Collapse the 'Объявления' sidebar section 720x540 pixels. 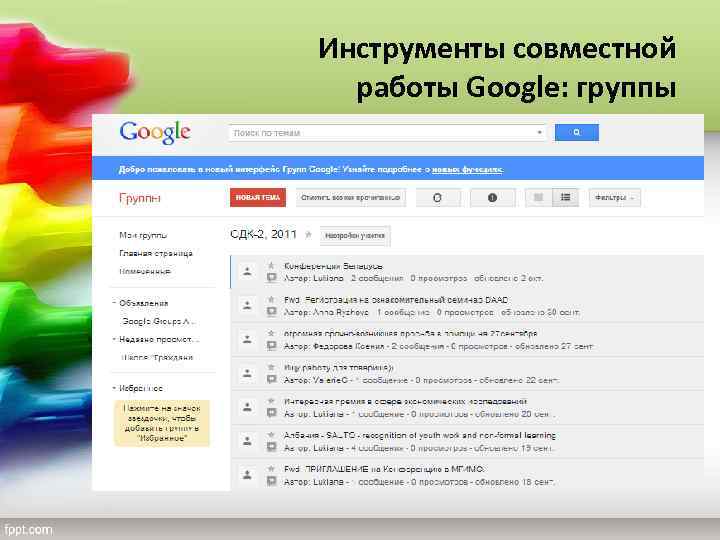[114, 303]
